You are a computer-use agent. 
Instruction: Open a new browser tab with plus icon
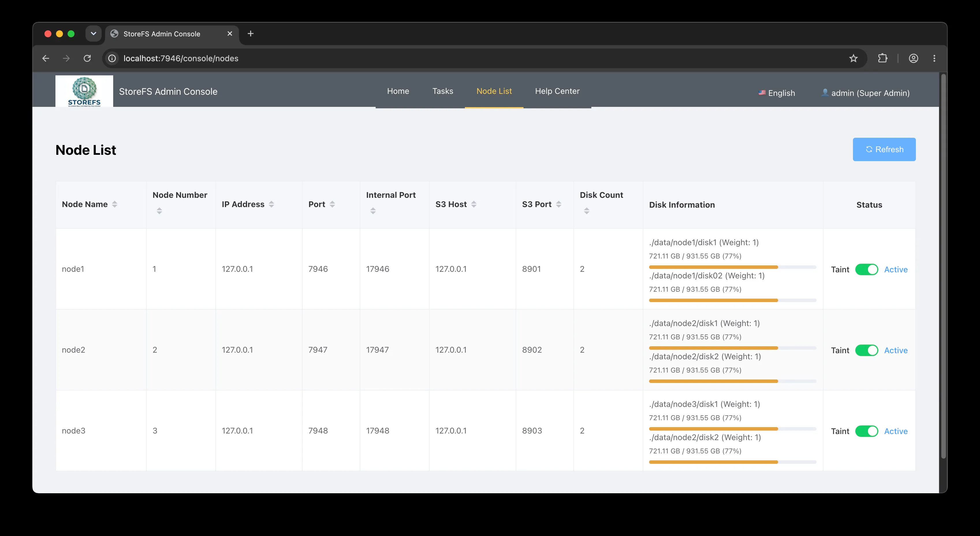(250, 33)
